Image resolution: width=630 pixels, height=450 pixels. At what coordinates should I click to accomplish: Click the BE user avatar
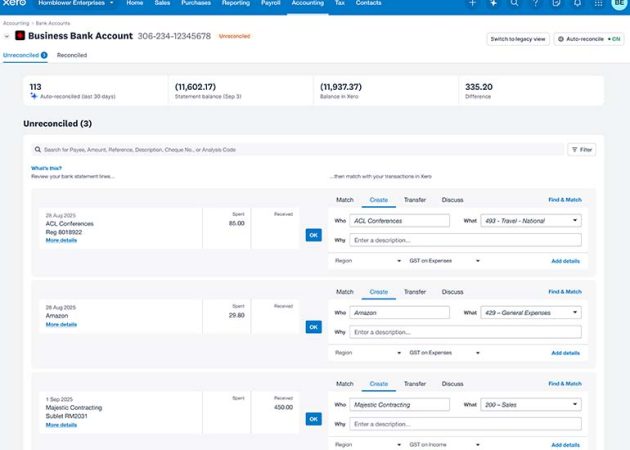point(619,3)
